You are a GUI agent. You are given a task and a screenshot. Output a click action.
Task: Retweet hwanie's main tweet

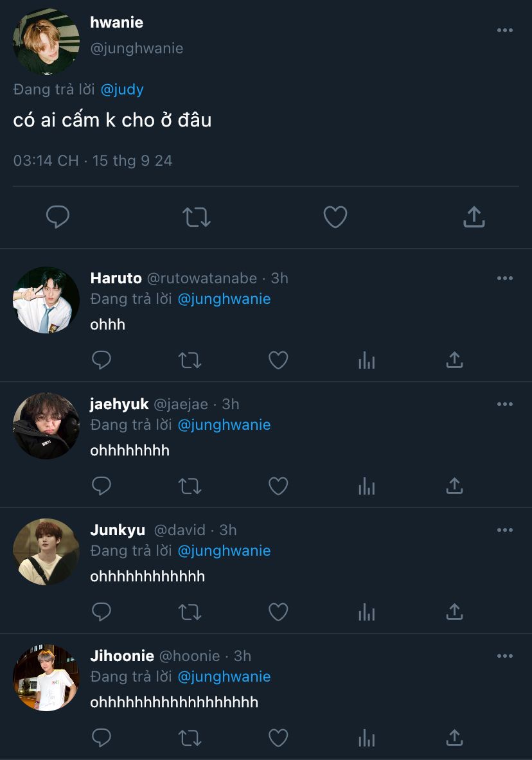click(197, 217)
